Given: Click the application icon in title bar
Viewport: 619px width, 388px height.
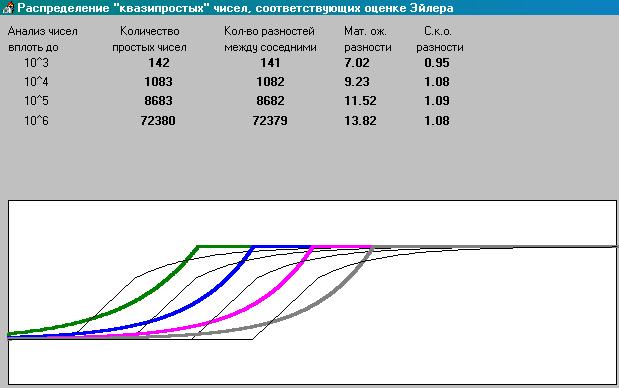Looking at the screenshot, I should pos(8,7).
